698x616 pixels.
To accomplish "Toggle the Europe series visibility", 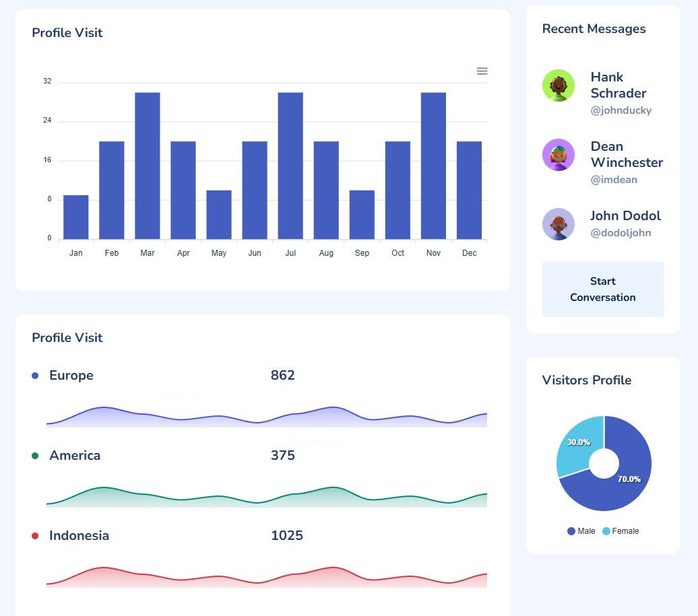I will [x=36, y=375].
